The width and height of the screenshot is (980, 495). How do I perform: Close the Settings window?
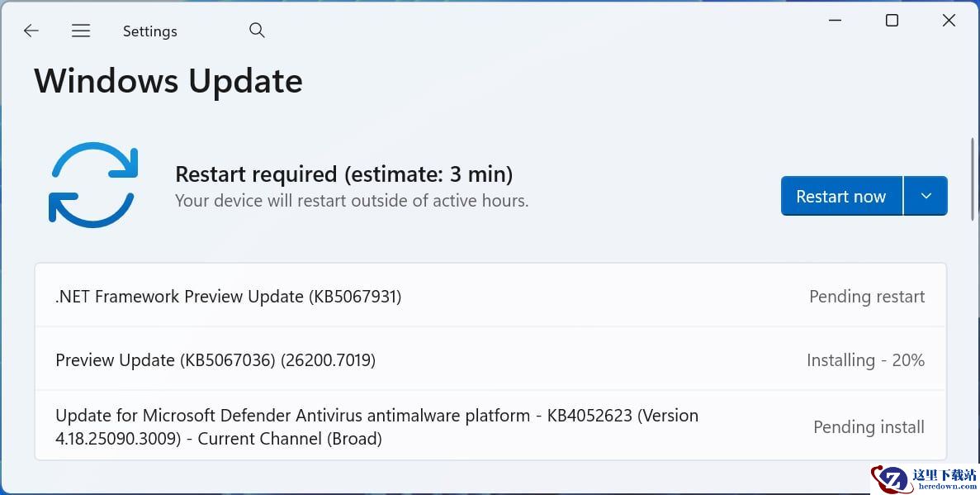click(x=949, y=21)
